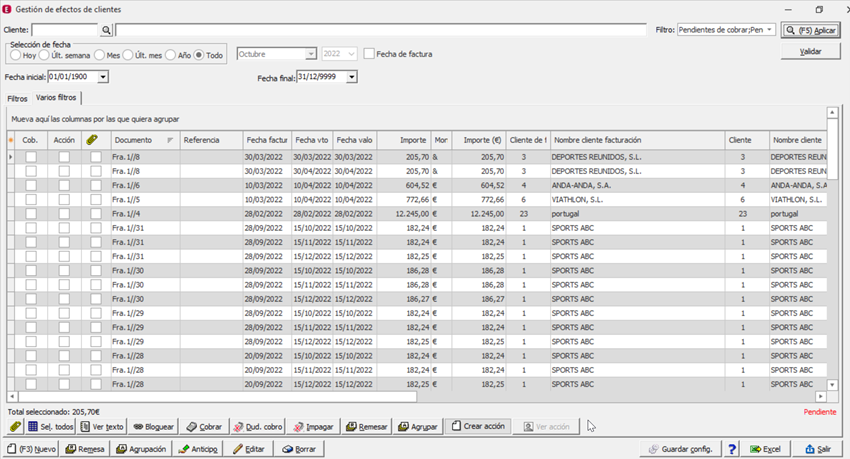Click the horizontal scrollbar thumb of grid
Viewport: 850px width, 459px height.
coord(216,397)
